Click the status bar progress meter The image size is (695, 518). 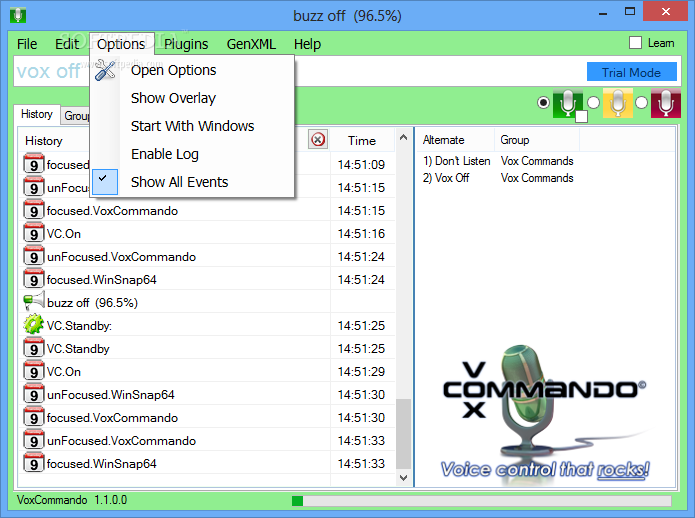pyautogui.click(x=481, y=501)
